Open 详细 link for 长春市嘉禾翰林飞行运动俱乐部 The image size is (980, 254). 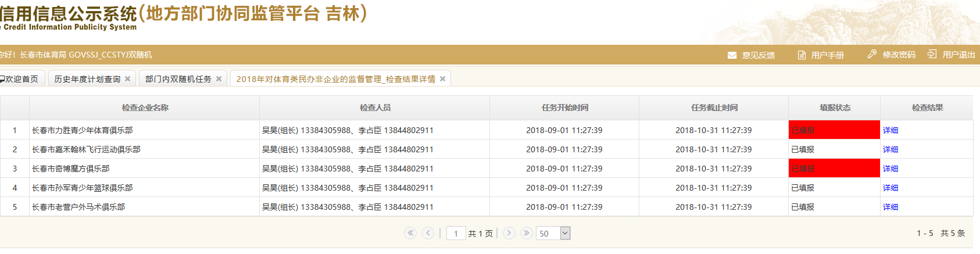890,149
